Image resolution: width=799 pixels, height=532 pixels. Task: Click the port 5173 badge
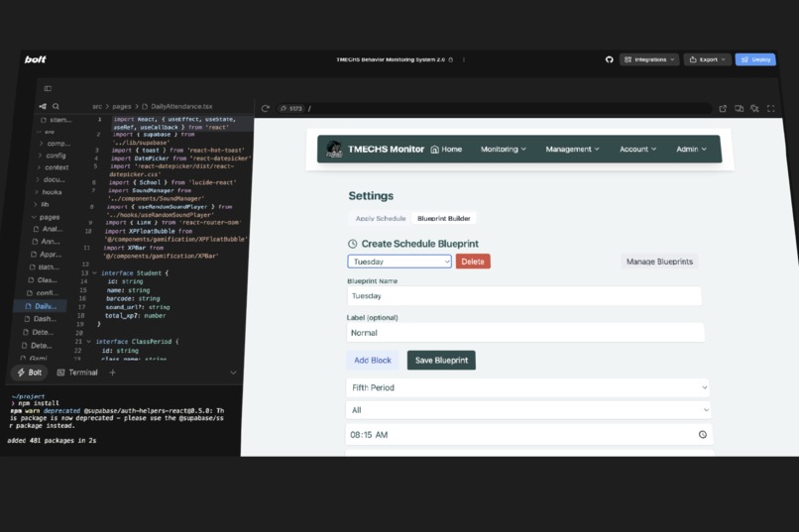(x=292, y=108)
